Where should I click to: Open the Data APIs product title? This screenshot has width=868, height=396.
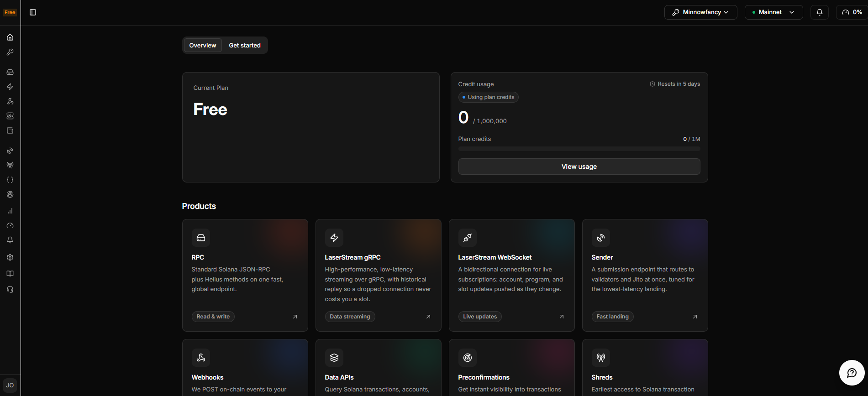tap(339, 377)
